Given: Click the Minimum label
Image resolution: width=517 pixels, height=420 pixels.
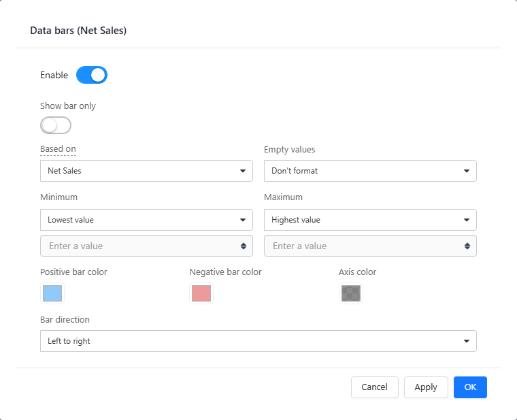Looking at the screenshot, I should pyautogui.click(x=59, y=197).
